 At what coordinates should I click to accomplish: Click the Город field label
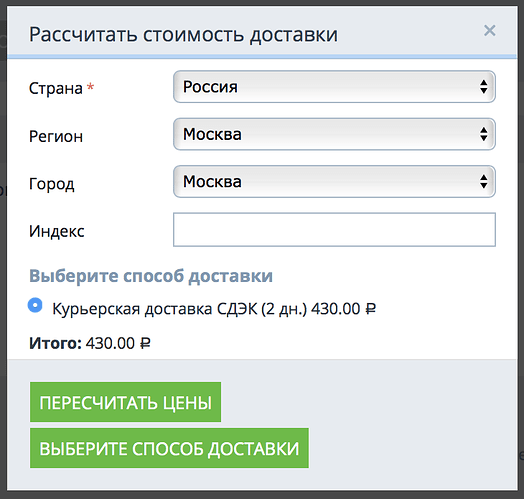tap(51, 184)
